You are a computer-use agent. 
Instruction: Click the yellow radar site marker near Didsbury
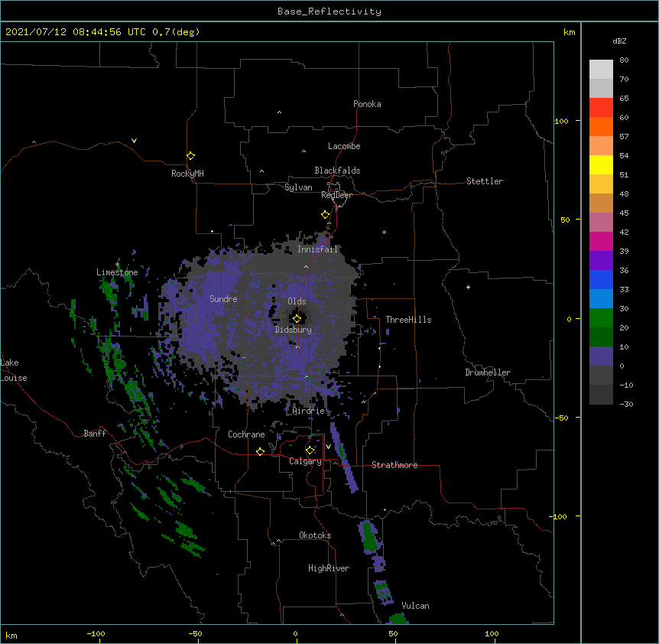click(x=297, y=318)
